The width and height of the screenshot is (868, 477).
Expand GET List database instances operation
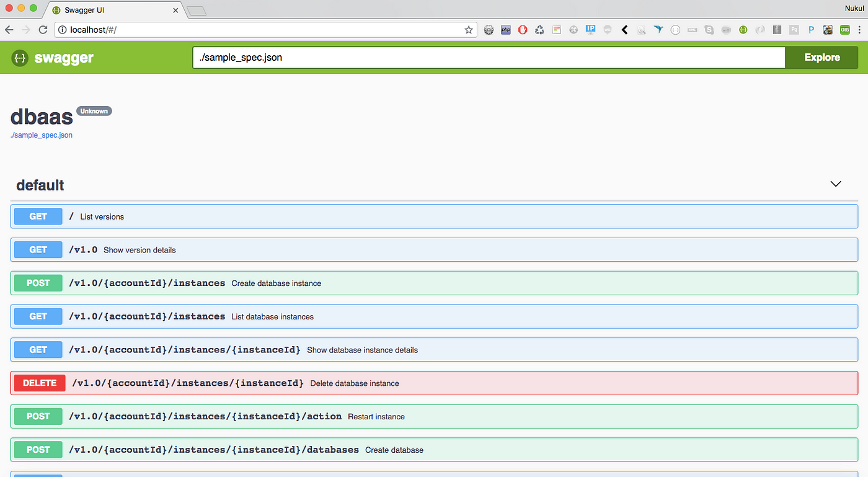(x=434, y=316)
